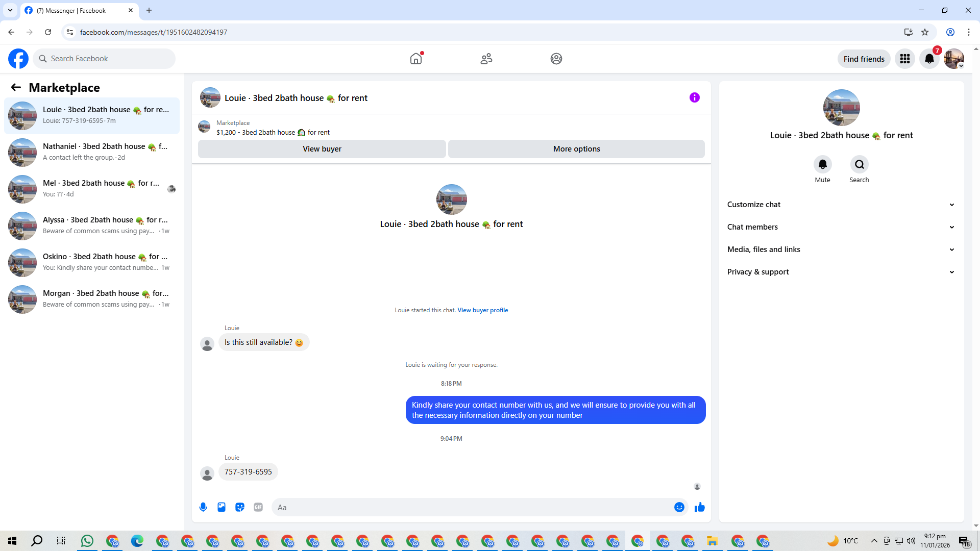This screenshot has height=551, width=980.
Task: Open the Facebook logo home link
Action: [18, 59]
